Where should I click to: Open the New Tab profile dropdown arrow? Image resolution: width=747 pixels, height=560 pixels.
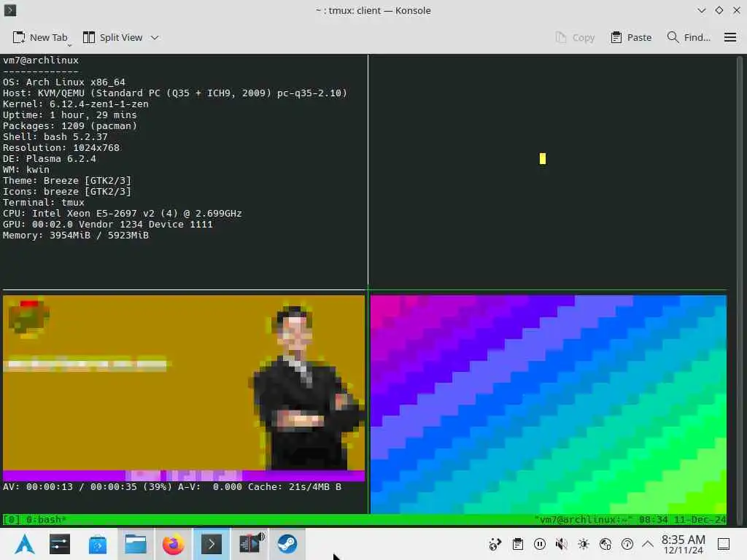point(69,44)
